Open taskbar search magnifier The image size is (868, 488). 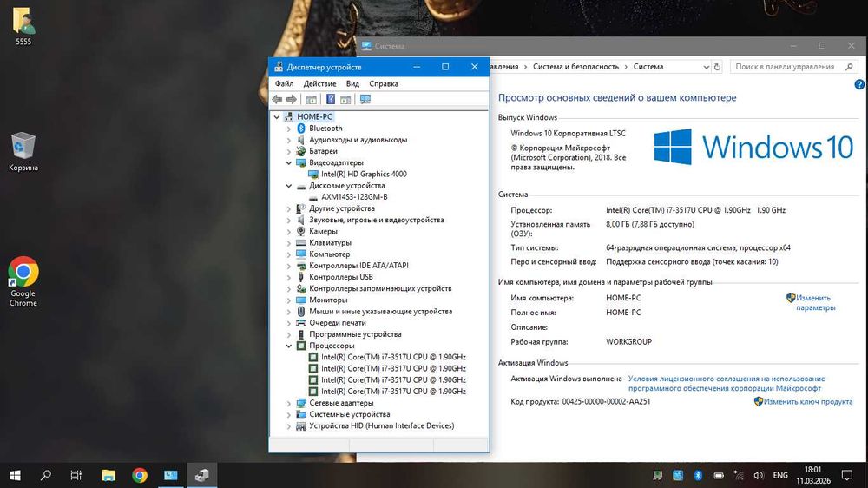point(46,475)
